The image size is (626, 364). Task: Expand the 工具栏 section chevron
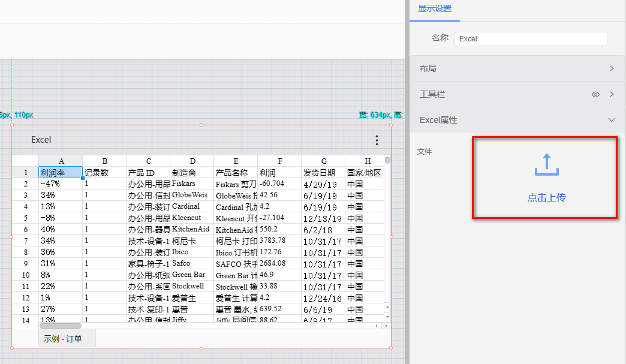611,94
